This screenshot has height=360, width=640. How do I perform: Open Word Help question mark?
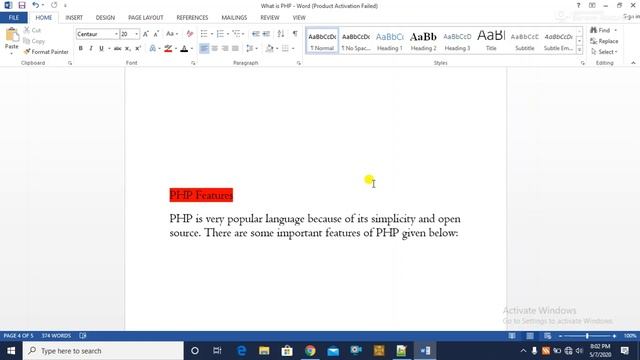tap(578, 5)
